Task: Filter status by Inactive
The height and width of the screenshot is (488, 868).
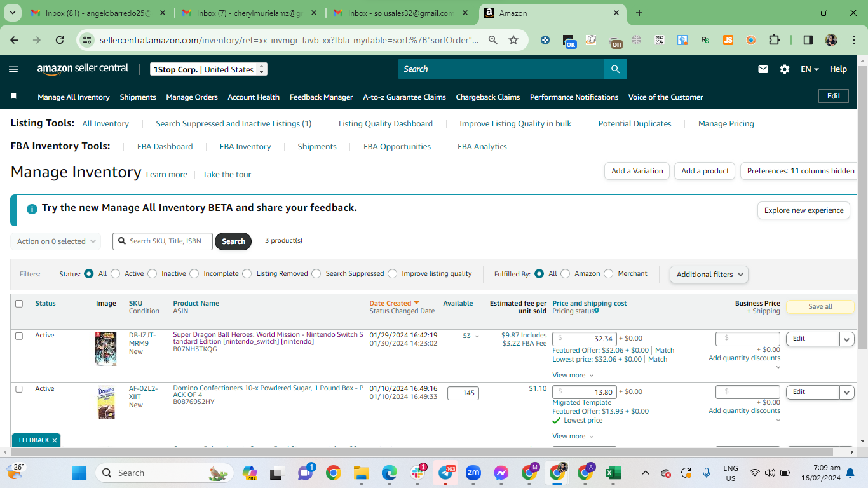Action: (x=152, y=274)
